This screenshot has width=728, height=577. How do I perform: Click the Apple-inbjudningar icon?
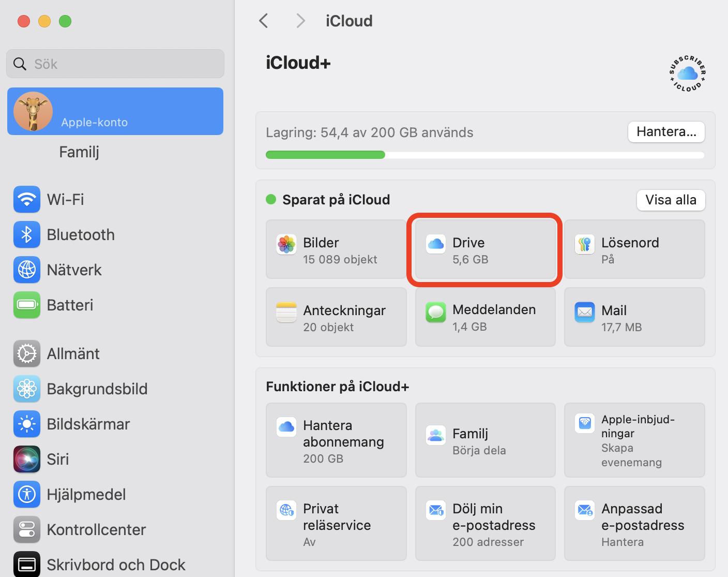(585, 423)
